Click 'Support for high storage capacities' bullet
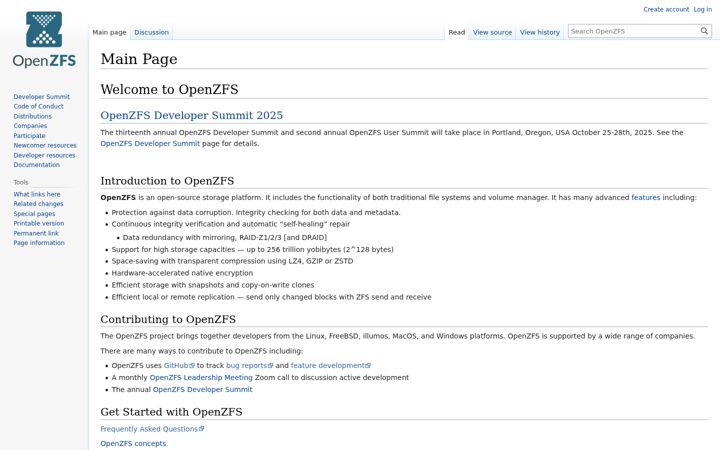 (x=253, y=249)
